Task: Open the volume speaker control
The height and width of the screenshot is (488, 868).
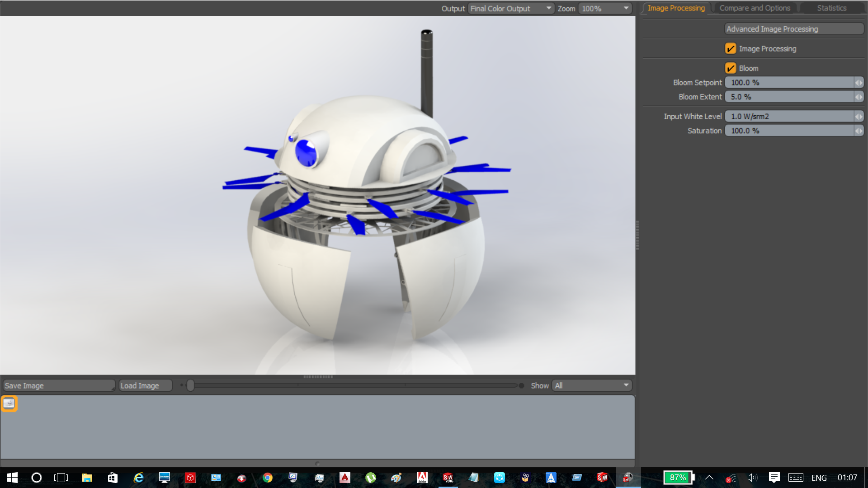Action: (752, 478)
